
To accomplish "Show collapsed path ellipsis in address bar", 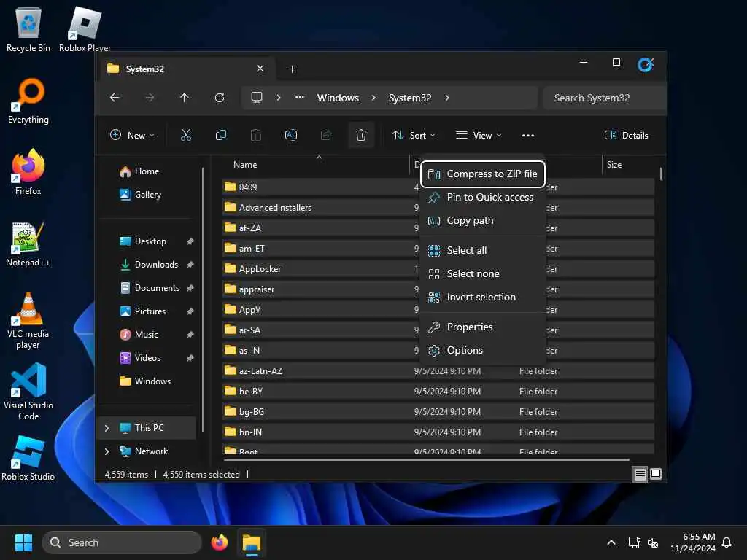I will pyautogui.click(x=300, y=97).
